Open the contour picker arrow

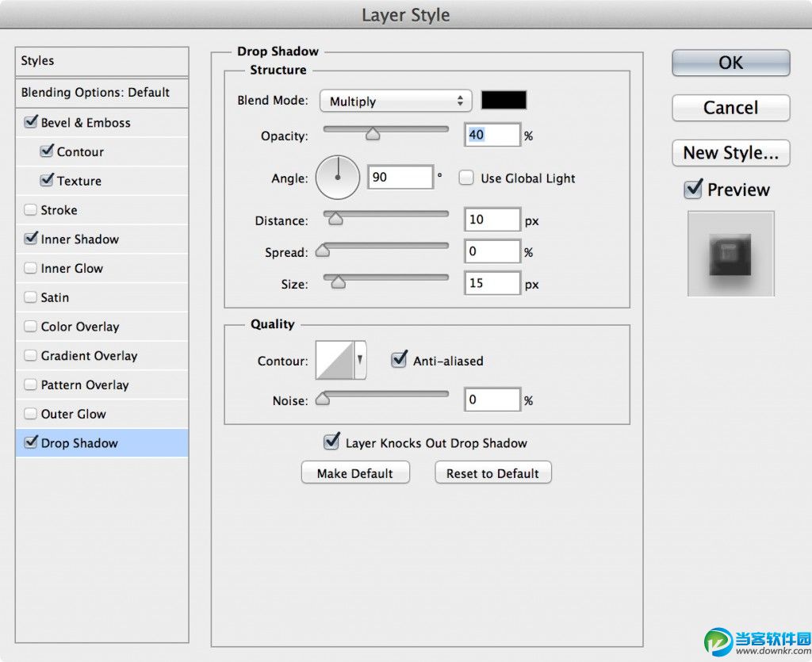click(x=361, y=360)
